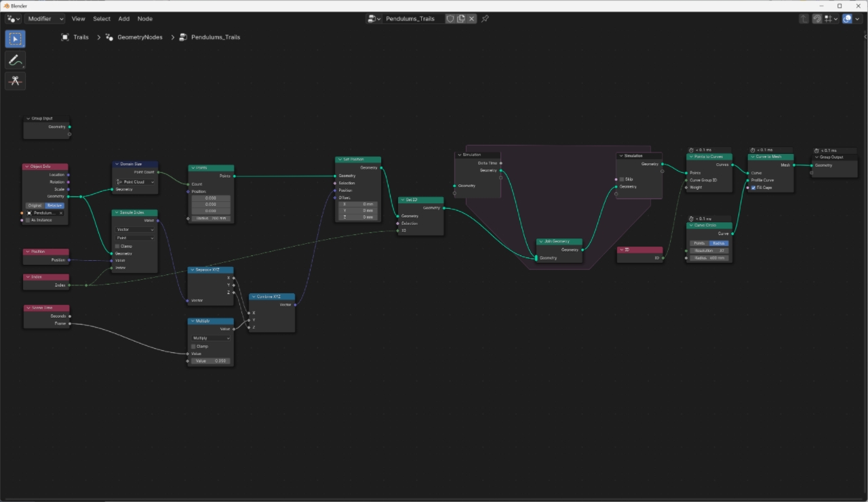Click the Points node Radius field
The width and height of the screenshot is (868, 502).
click(x=211, y=218)
